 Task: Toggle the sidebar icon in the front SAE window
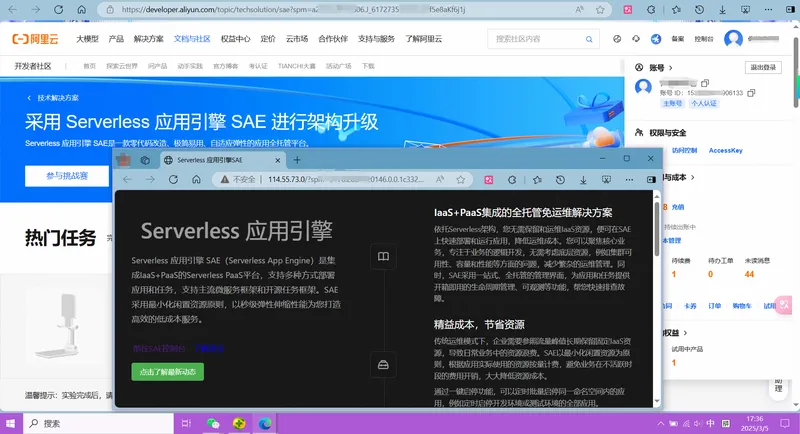tap(651, 180)
